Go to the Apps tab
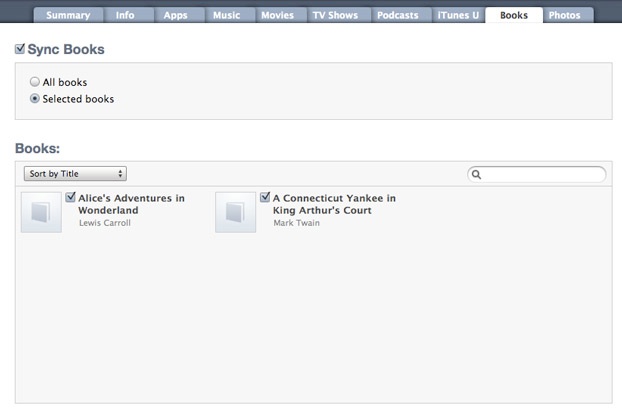The height and width of the screenshot is (410, 622). coord(175,15)
